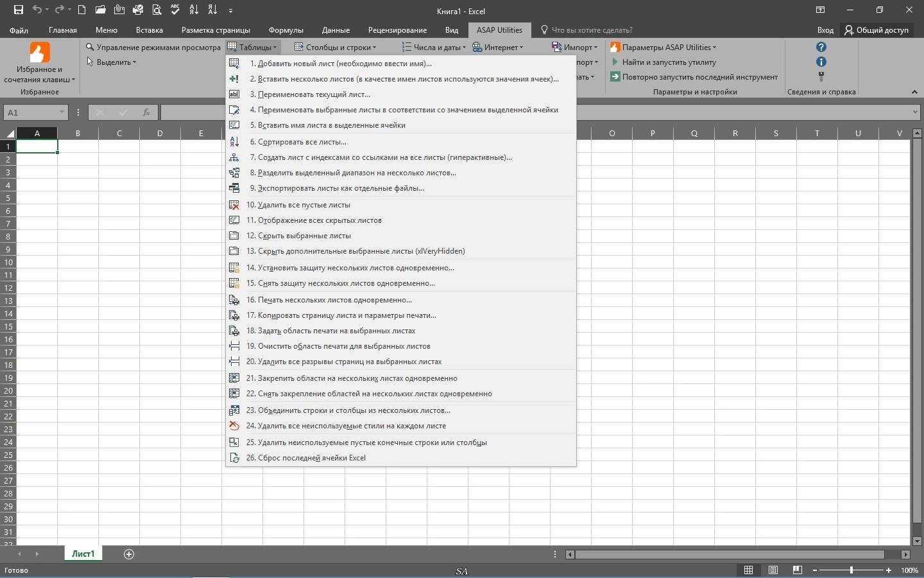The image size is (924, 578).
Task: Expand the Числа и даты dropdown
Action: pos(434,47)
